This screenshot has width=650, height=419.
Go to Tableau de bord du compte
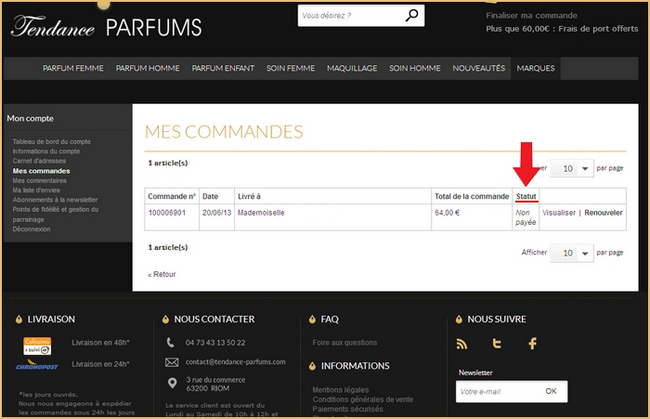point(51,142)
